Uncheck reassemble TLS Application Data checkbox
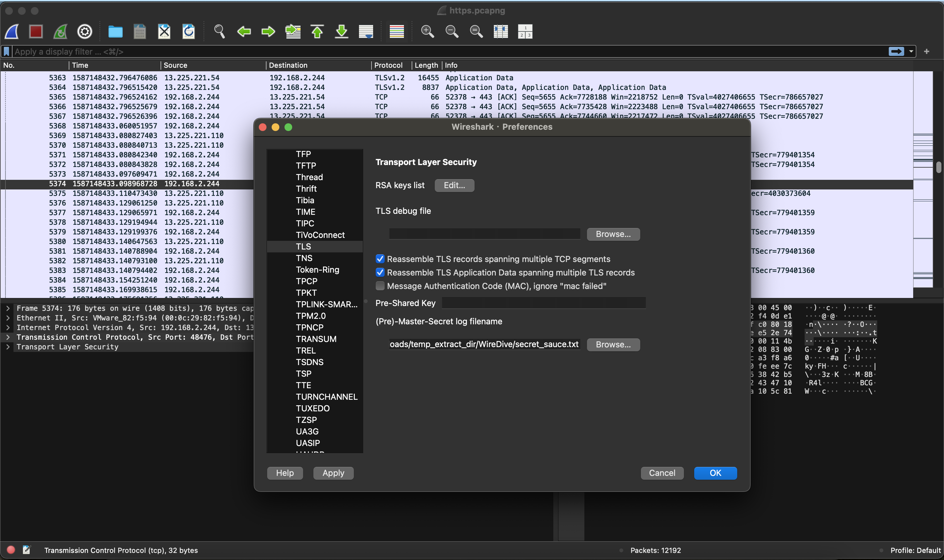 (380, 272)
